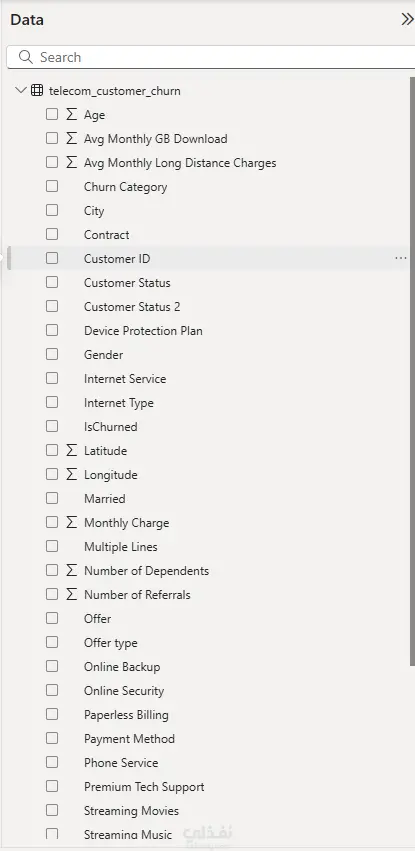Collapse the Data pane with double chevron
Image resolution: width=415 pixels, height=851 pixels.
pyautogui.click(x=407, y=20)
